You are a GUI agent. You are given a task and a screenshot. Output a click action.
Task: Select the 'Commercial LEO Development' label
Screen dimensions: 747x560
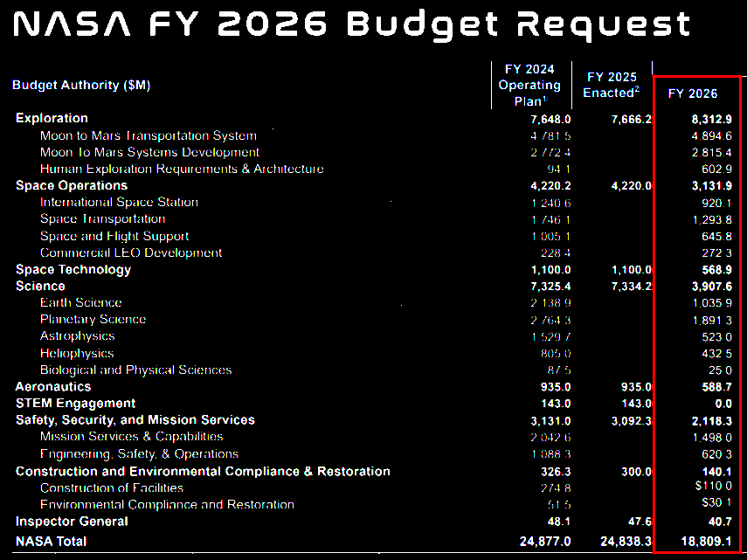(131, 252)
